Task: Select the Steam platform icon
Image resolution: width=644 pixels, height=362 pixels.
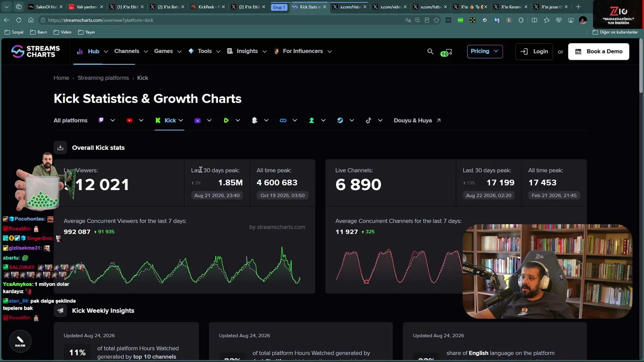Action: pyautogui.click(x=340, y=120)
